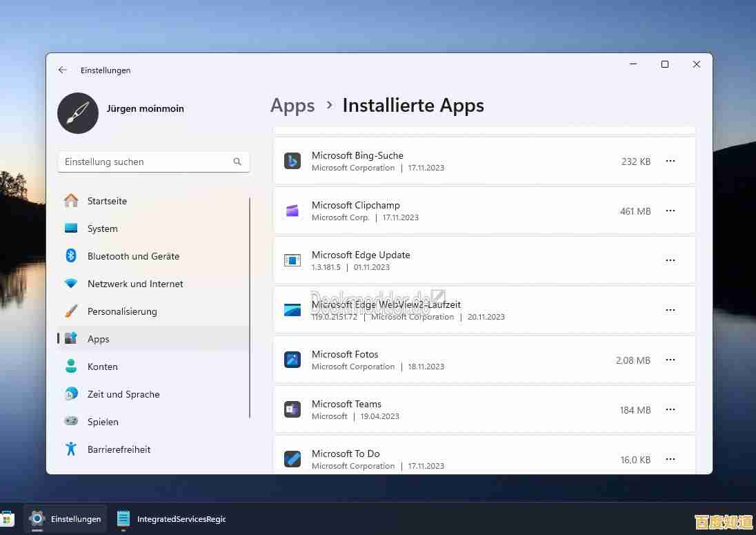Open Personalisierung settings page
Viewport: 756px width, 535px height.
point(122,311)
